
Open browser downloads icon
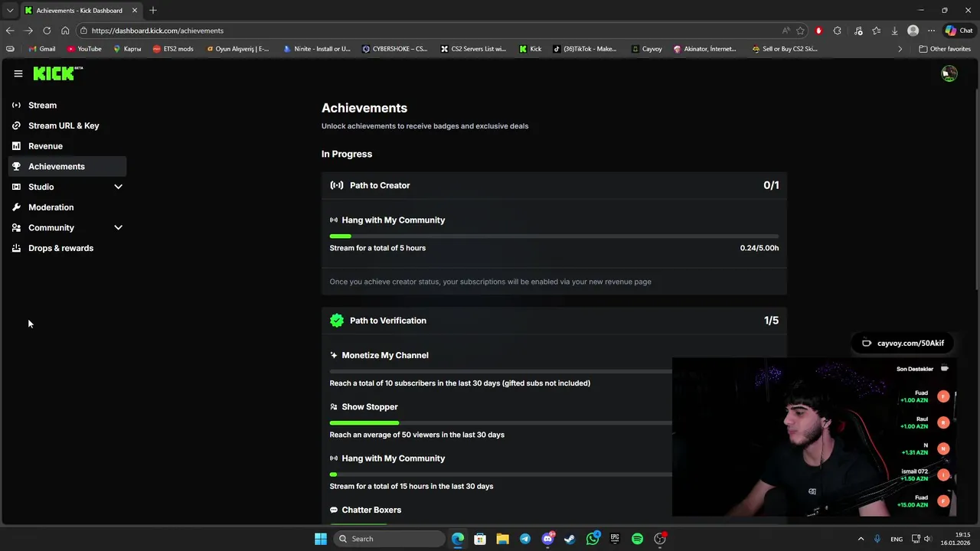pyautogui.click(x=894, y=31)
